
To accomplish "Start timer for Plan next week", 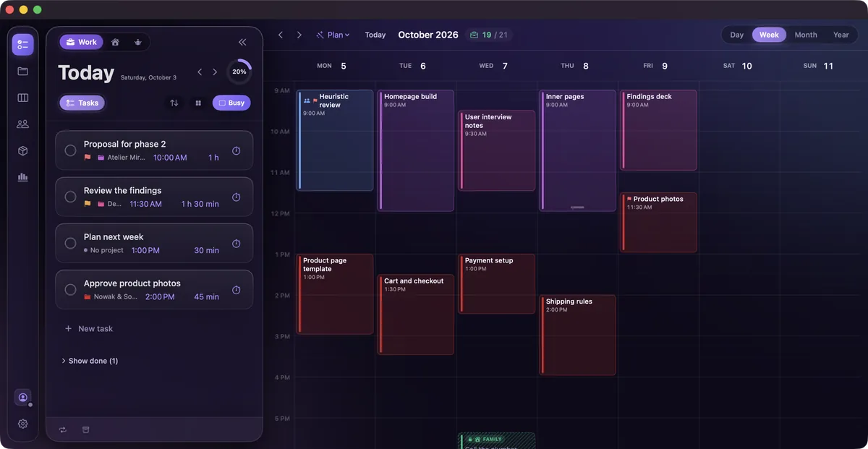I will [x=236, y=244].
